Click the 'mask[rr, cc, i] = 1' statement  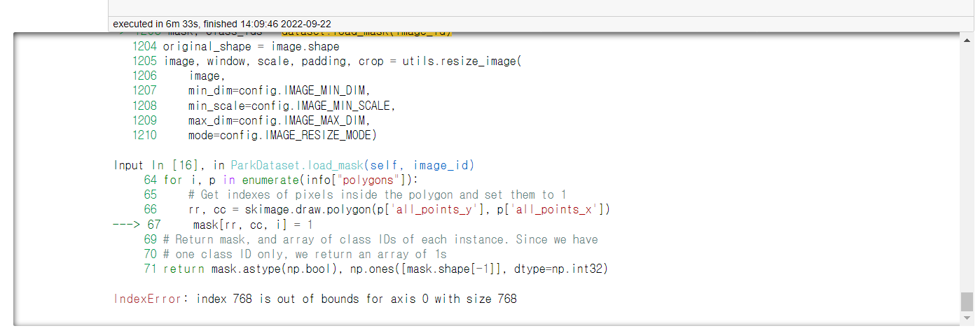pyautogui.click(x=253, y=225)
